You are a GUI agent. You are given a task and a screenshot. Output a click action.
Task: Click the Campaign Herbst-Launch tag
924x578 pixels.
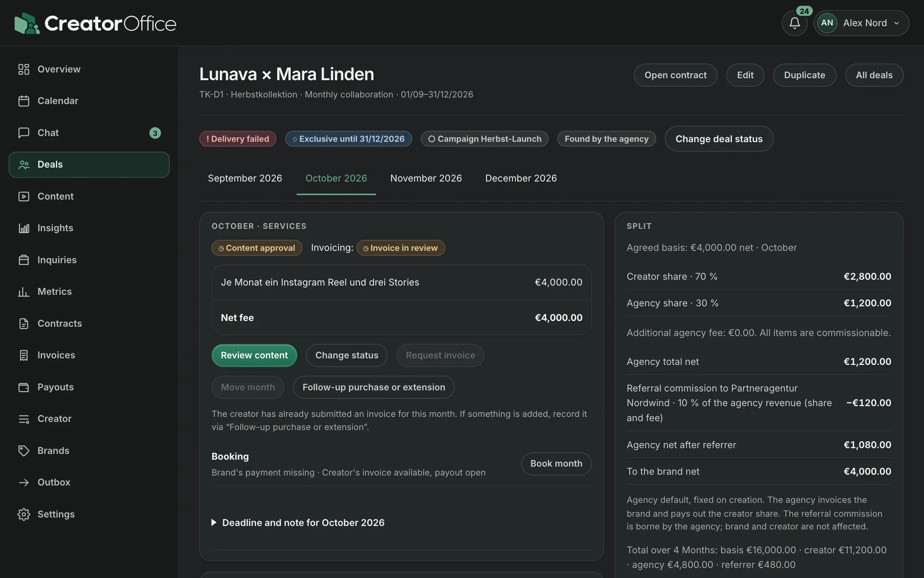[x=485, y=139]
